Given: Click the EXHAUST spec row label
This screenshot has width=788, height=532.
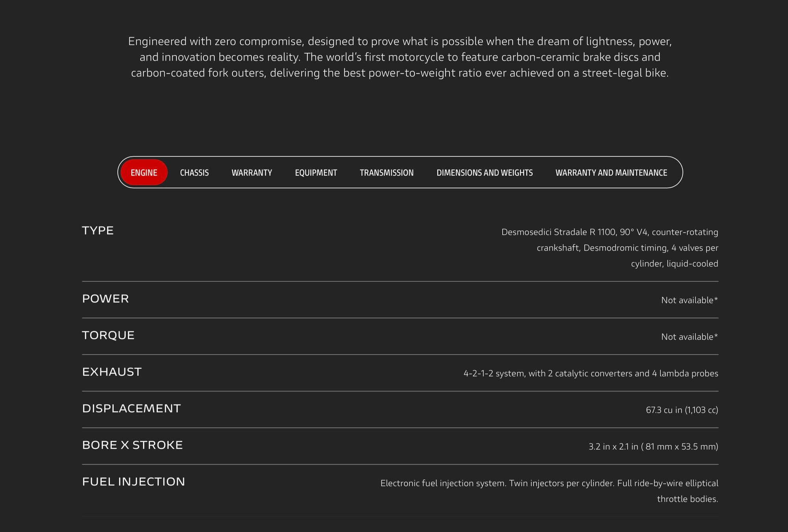Looking at the screenshot, I should [x=112, y=372].
